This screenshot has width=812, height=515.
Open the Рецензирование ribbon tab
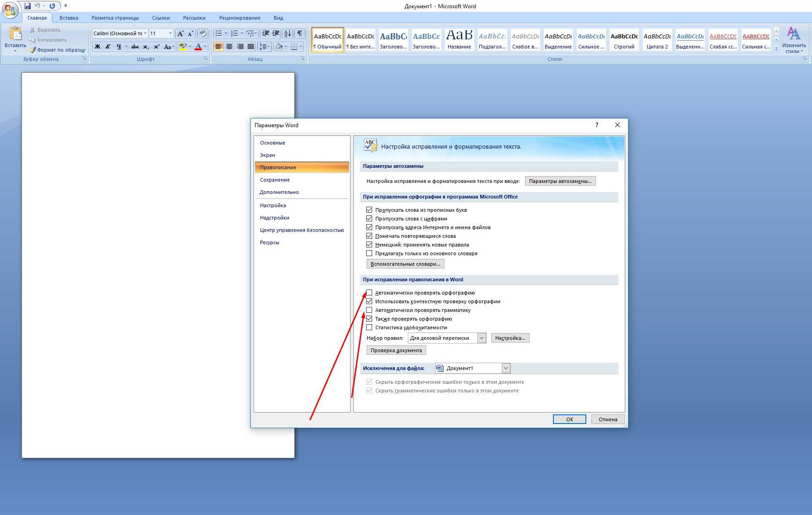coord(239,18)
